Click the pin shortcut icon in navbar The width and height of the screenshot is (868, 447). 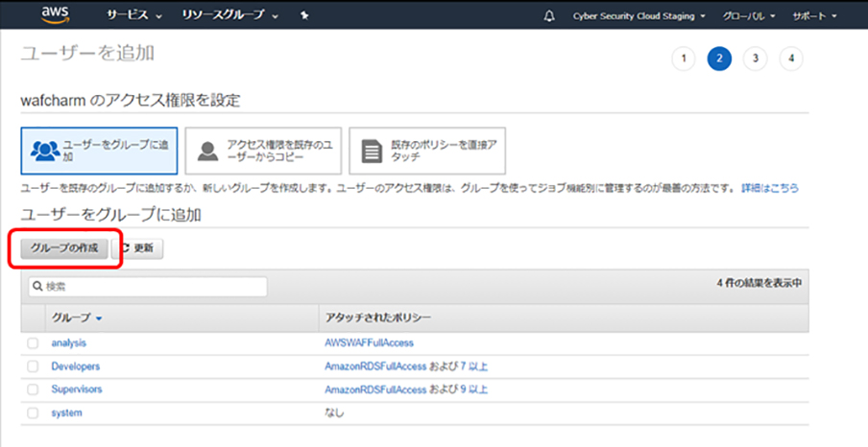pyautogui.click(x=304, y=16)
